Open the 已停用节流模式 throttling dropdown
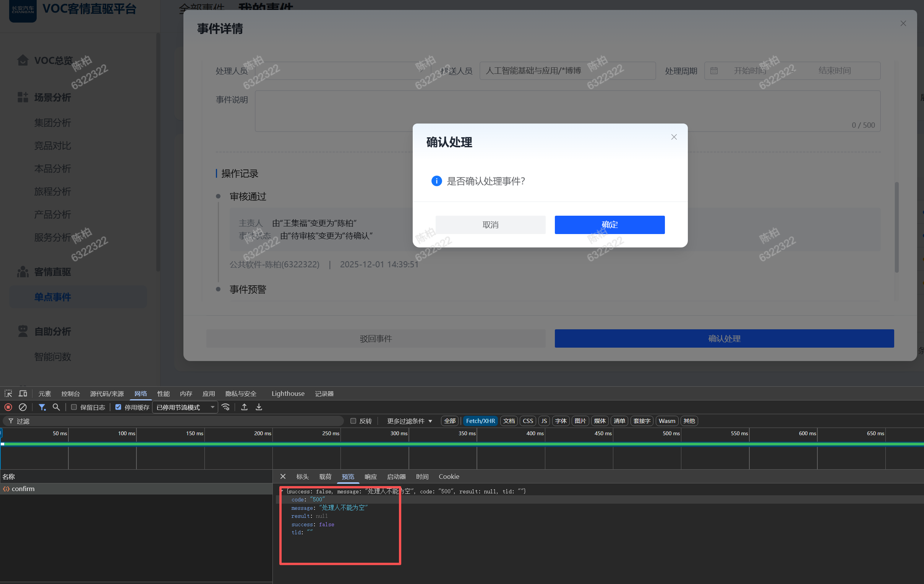Screen dimensions: 924x584 [185, 407]
